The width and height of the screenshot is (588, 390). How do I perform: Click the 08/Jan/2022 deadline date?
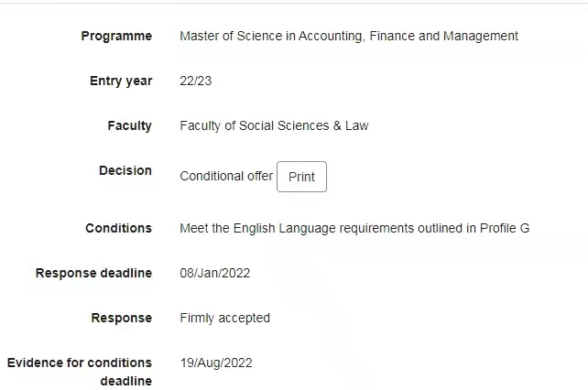pyautogui.click(x=215, y=273)
